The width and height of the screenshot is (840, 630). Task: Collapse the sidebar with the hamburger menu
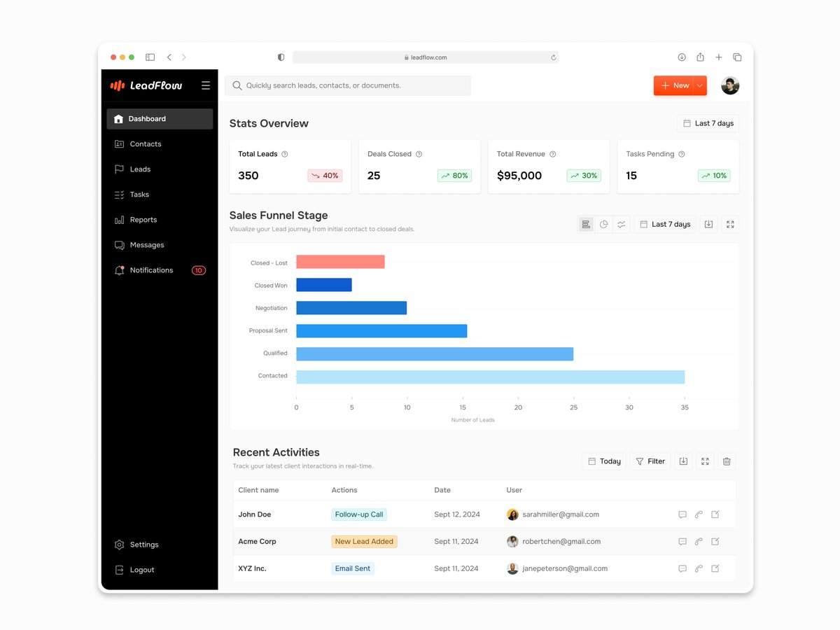point(206,85)
